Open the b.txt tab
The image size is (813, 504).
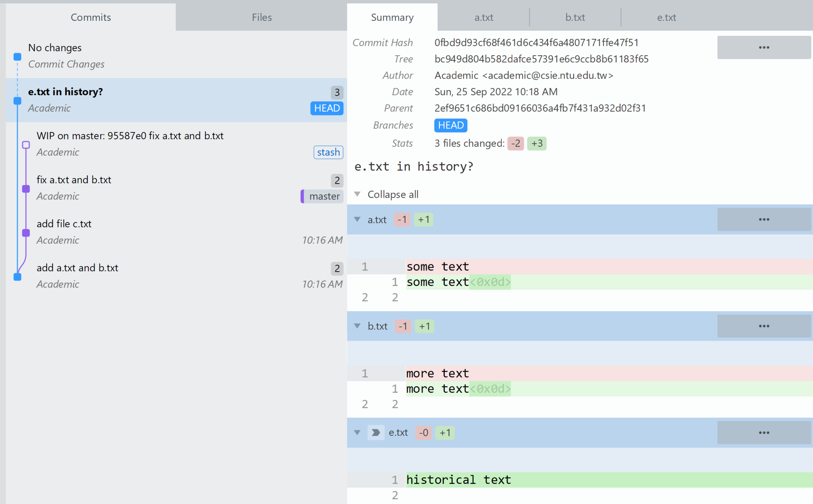pos(575,17)
